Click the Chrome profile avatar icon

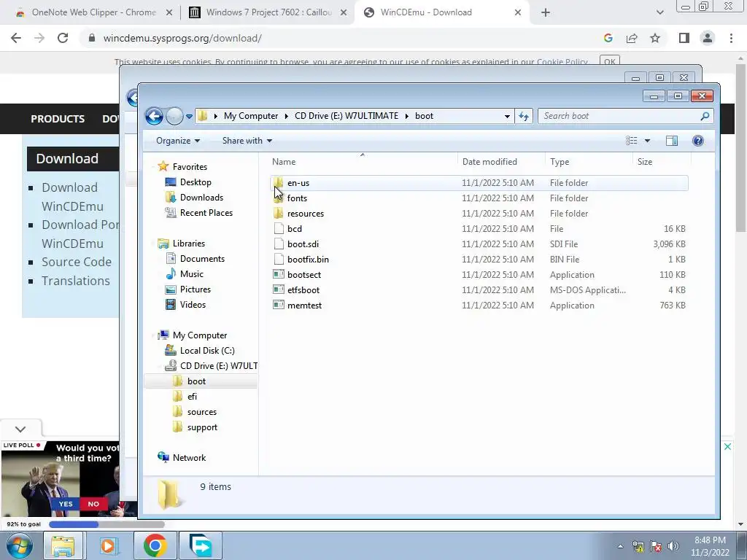[708, 38]
